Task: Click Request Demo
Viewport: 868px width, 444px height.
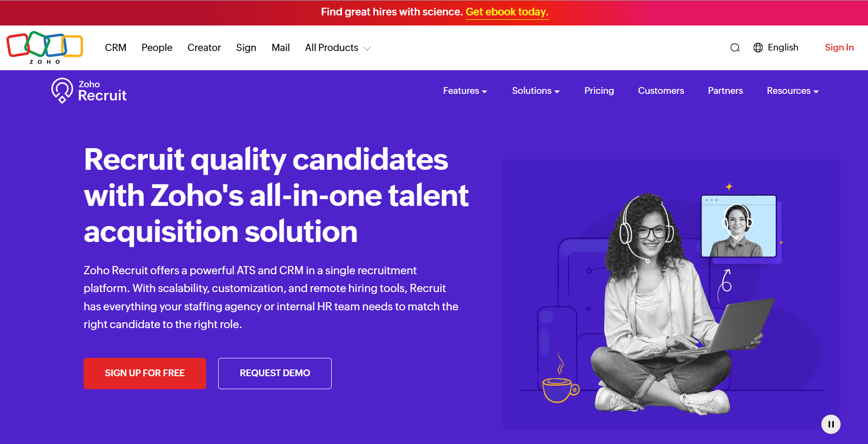Action: click(x=274, y=373)
